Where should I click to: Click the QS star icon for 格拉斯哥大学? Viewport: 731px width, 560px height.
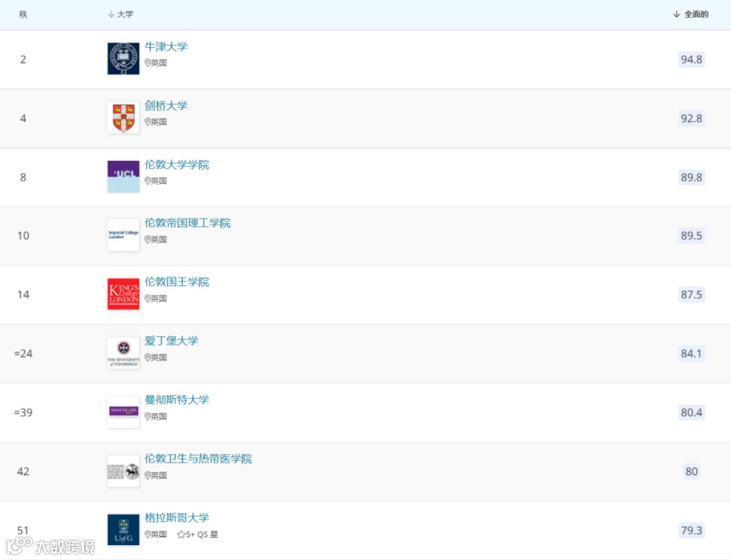click(x=181, y=534)
